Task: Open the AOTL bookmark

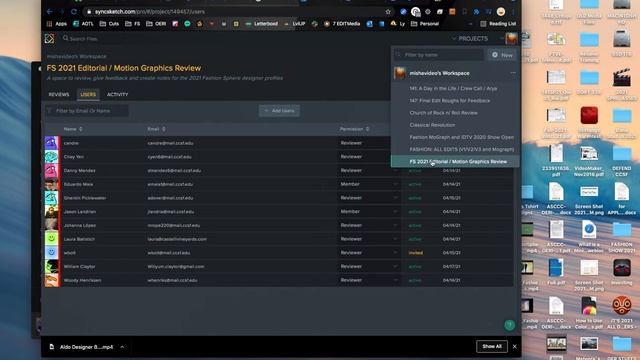Action: click(x=83, y=24)
